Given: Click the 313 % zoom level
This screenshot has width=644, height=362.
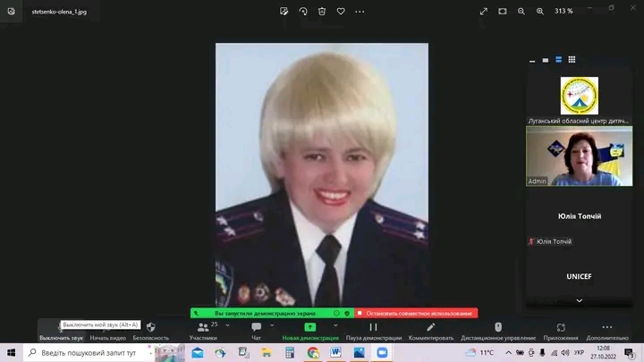Looking at the screenshot, I should (x=563, y=11).
